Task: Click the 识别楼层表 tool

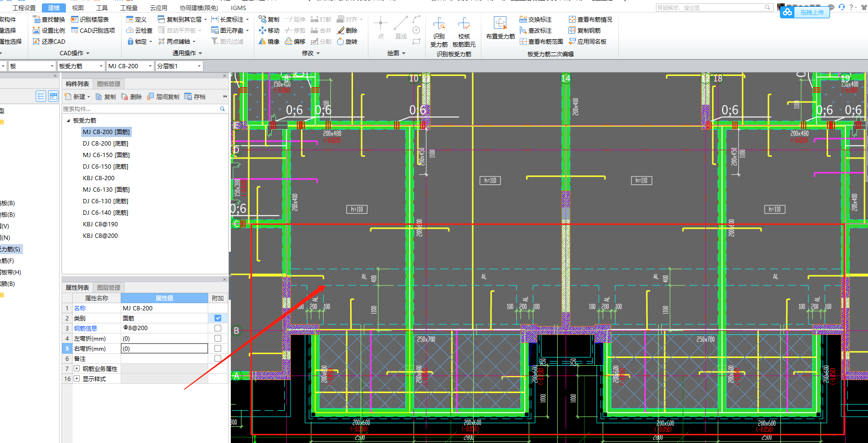Action: 90,19
